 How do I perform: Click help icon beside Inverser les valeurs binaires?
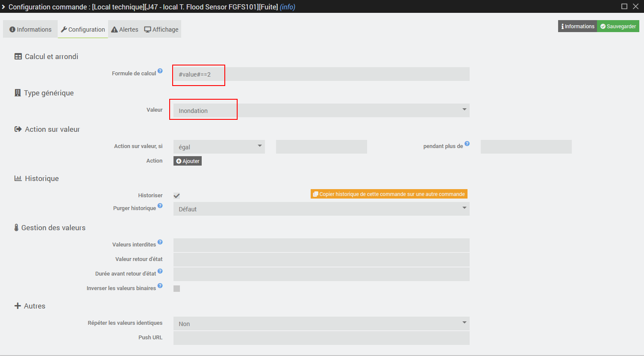pos(160,286)
